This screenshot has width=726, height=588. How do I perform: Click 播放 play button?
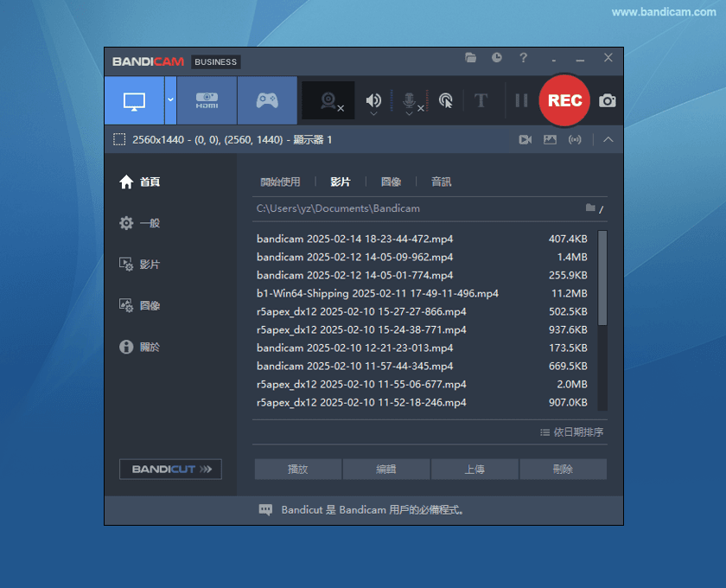298,469
